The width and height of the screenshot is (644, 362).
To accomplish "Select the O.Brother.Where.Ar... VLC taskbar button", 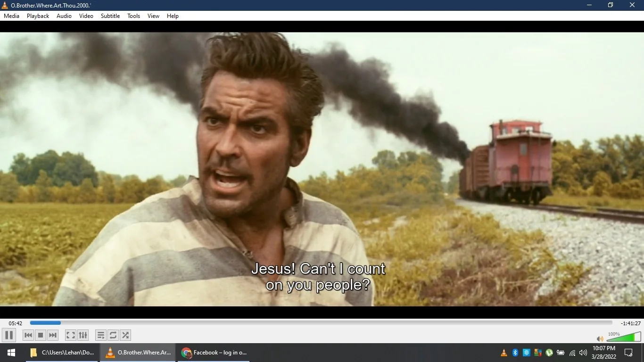I will pos(137,353).
